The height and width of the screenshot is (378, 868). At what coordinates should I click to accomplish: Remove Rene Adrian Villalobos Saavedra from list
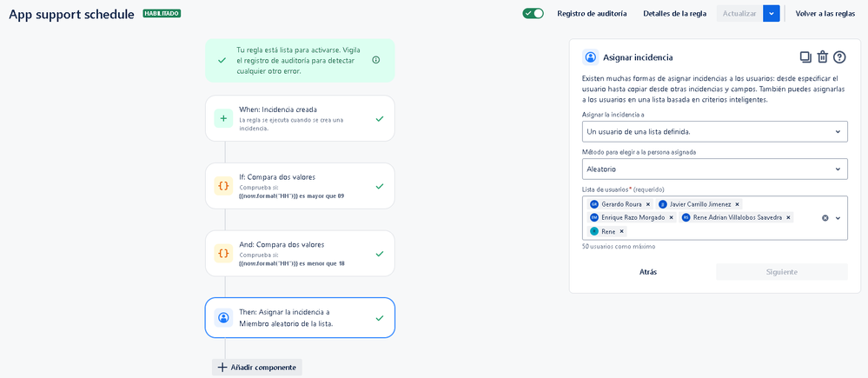point(788,217)
